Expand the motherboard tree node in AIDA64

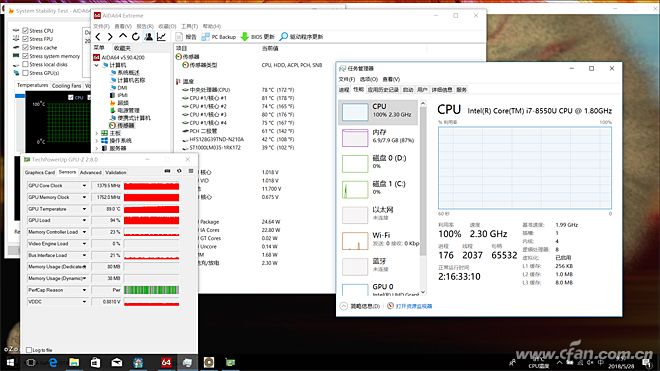97,133
